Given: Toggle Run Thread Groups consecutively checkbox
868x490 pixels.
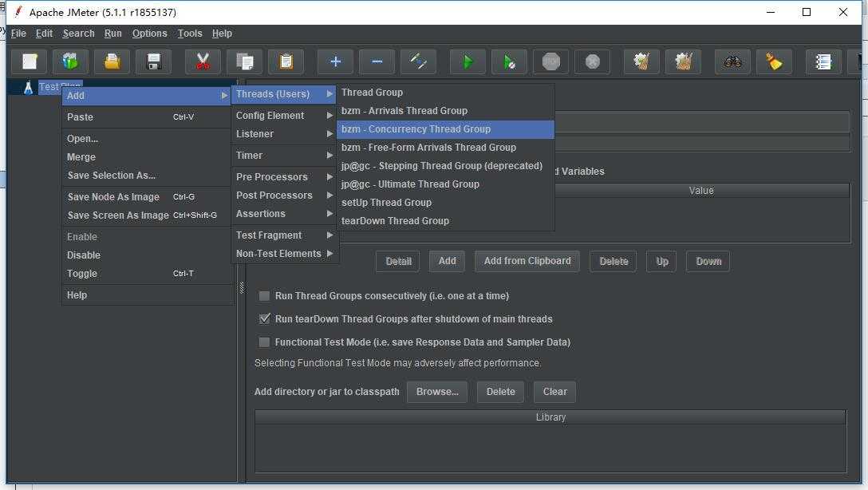Looking at the screenshot, I should coord(265,295).
